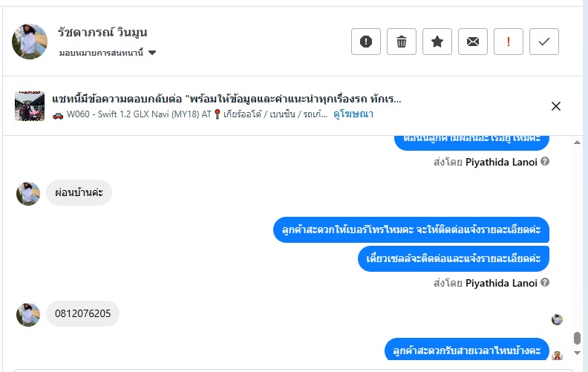Click the seen-by avatar beside phone message

tap(558, 319)
